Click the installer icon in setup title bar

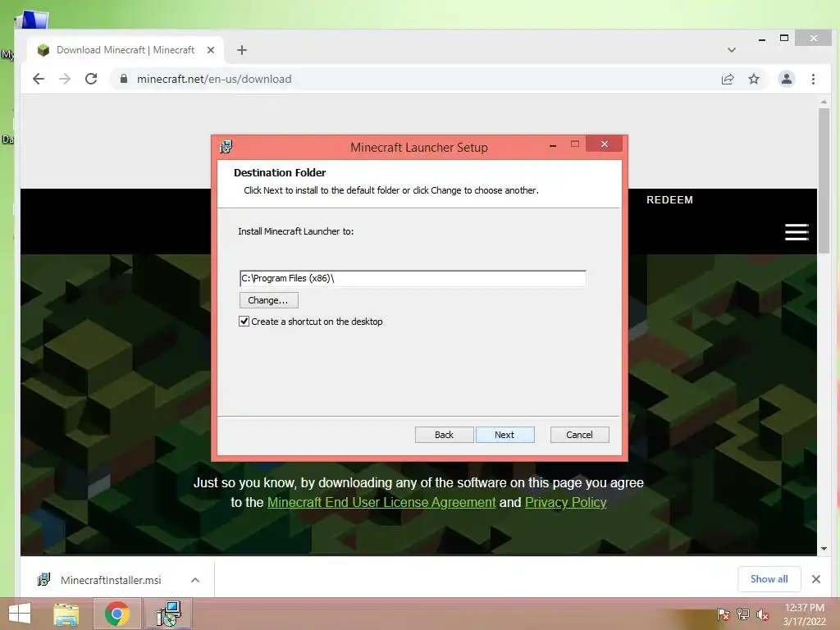tap(226, 147)
